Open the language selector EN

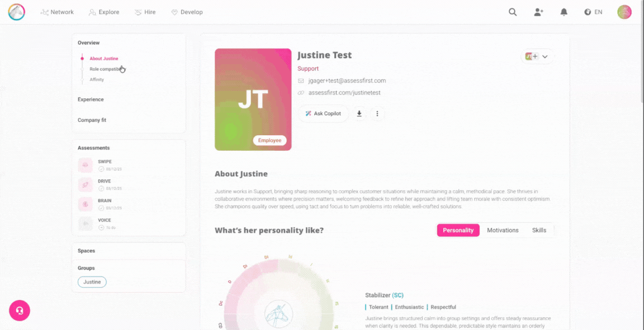coord(593,12)
